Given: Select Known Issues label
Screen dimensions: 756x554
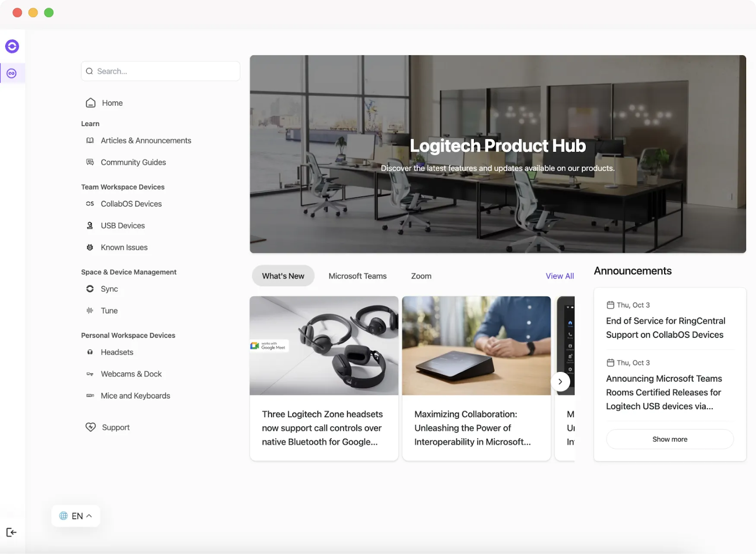Looking at the screenshot, I should [124, 247].
